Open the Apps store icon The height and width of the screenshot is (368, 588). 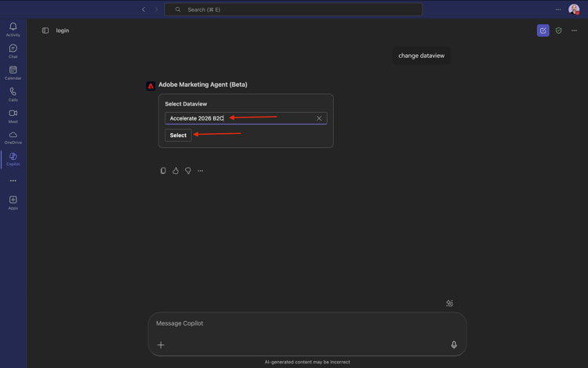(x=13, y=203)
